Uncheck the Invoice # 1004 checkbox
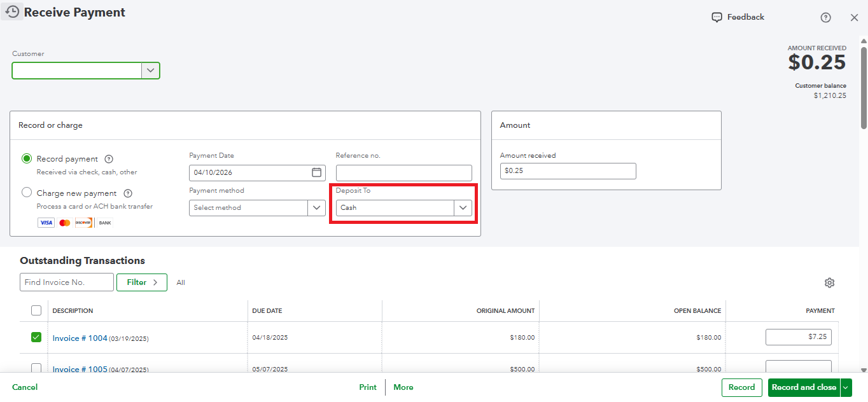The height and width of the screenshot is (402, 868). click(x=36, y=337)
